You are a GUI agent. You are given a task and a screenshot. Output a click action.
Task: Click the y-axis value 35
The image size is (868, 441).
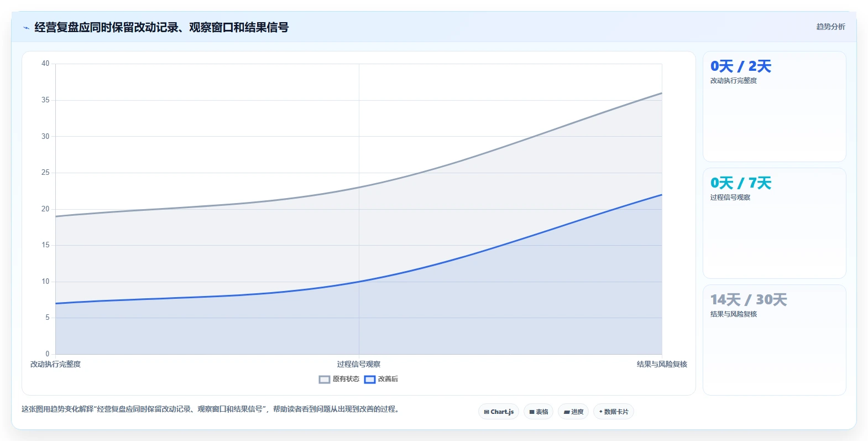click(45, 100)
